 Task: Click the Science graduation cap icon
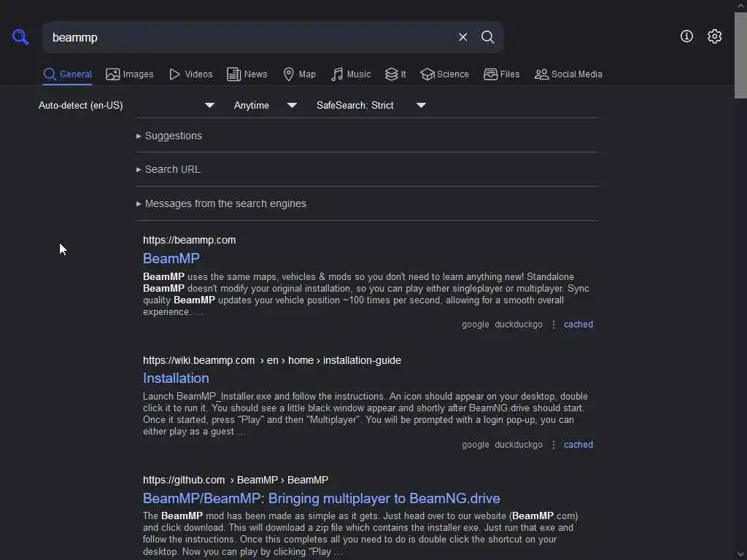427,74
